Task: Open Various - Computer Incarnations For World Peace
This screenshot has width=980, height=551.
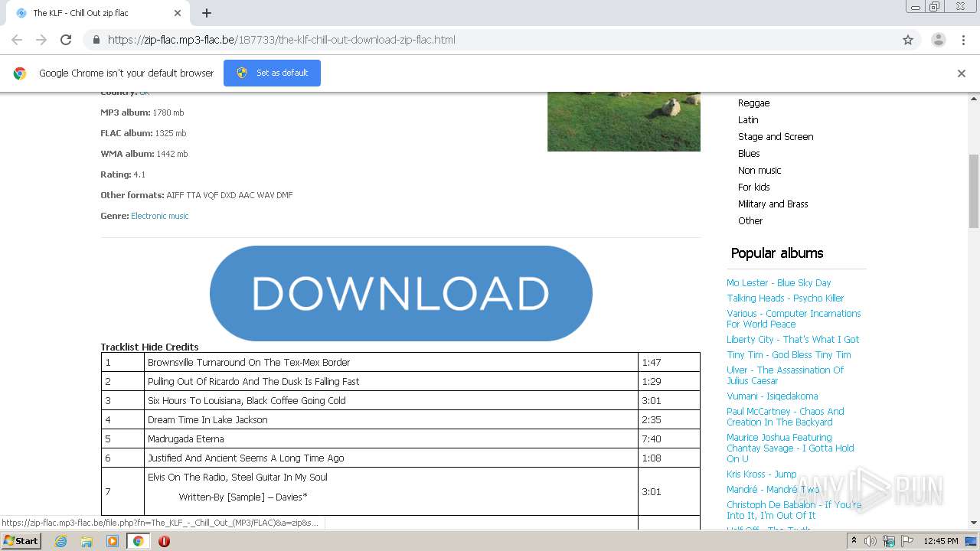Action: pos(793,318)
